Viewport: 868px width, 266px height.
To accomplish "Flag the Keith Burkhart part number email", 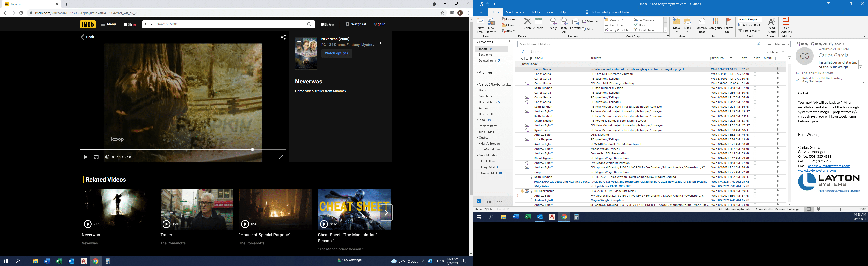I will click(x=778, y=88).
